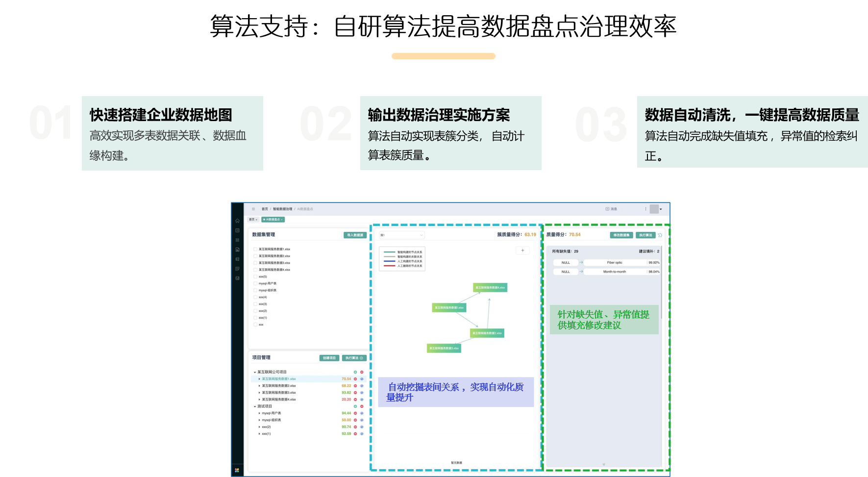Expand 某互联网服务数据4.xlsx in the project tree
Screen dimensions: 868x477
[x=259, y=400]
